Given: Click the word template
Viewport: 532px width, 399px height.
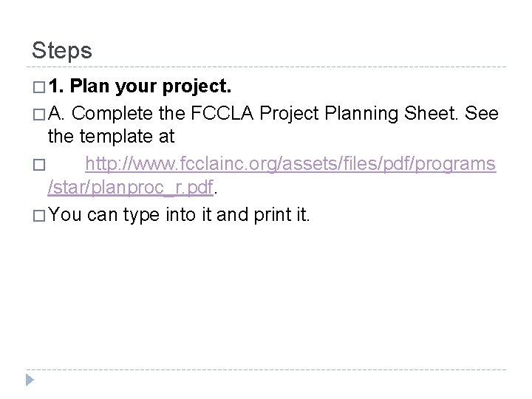Looking at the screenshot, I should tap(117, 137).
